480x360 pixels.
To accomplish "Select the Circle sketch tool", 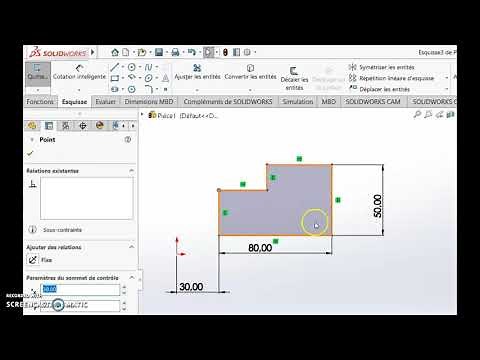I will pyautogui.click(x=132, y=67).
